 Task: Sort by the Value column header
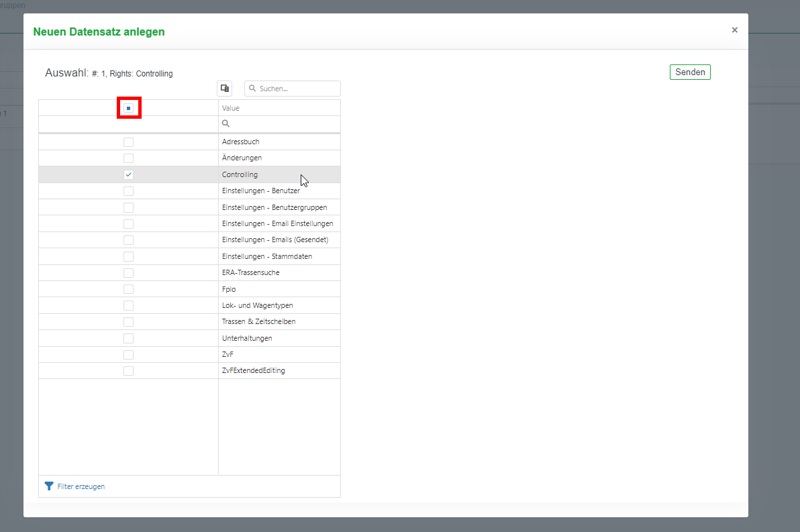(x=231, y=108)
